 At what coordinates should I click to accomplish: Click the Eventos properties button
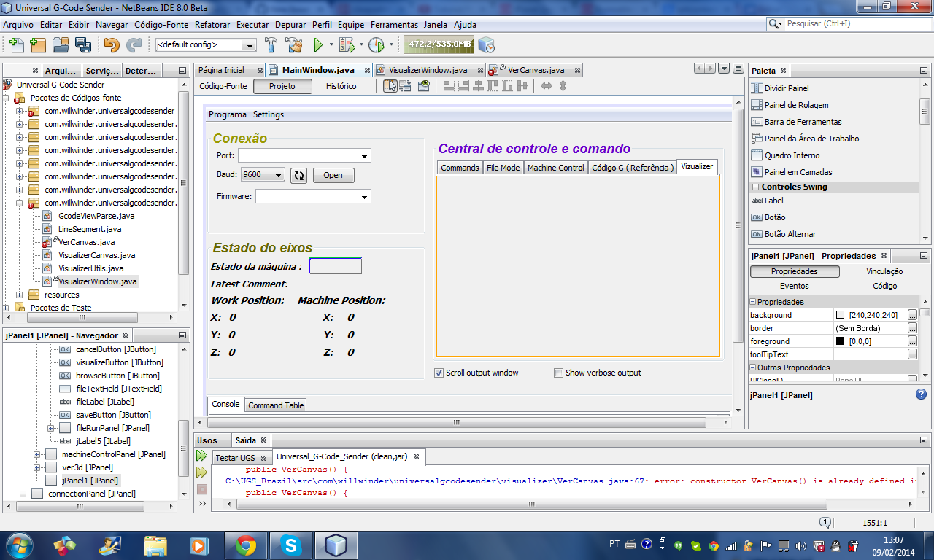[794, 286]
